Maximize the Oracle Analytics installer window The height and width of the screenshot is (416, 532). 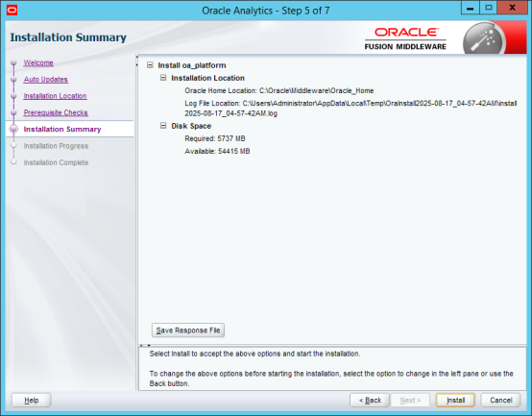[488, 8]
